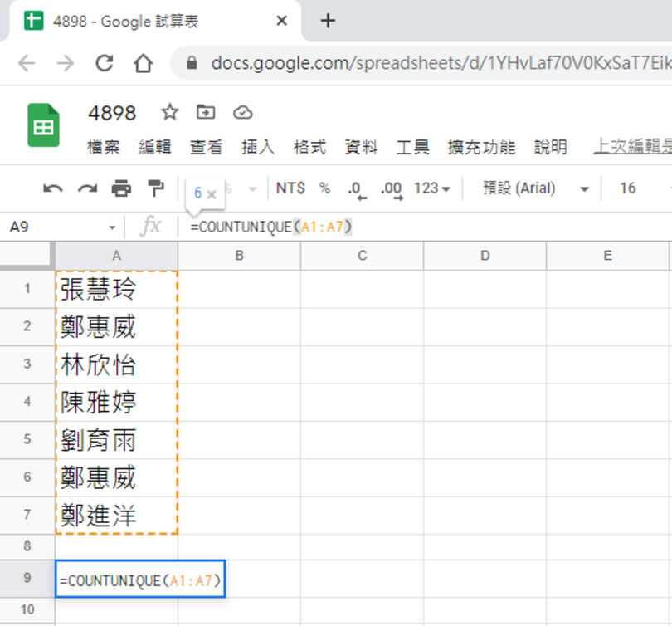Go to browser home page
Screen dimensions: 672x626
(143, 63)
